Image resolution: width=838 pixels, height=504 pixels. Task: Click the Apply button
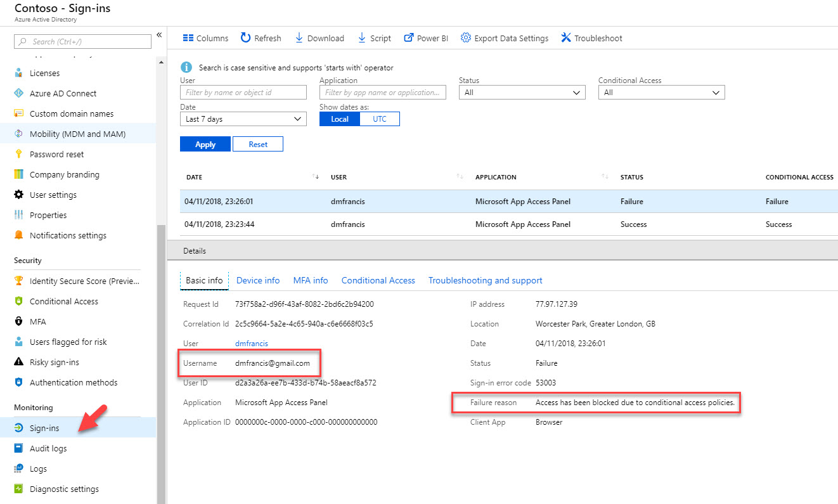[205, 145]
